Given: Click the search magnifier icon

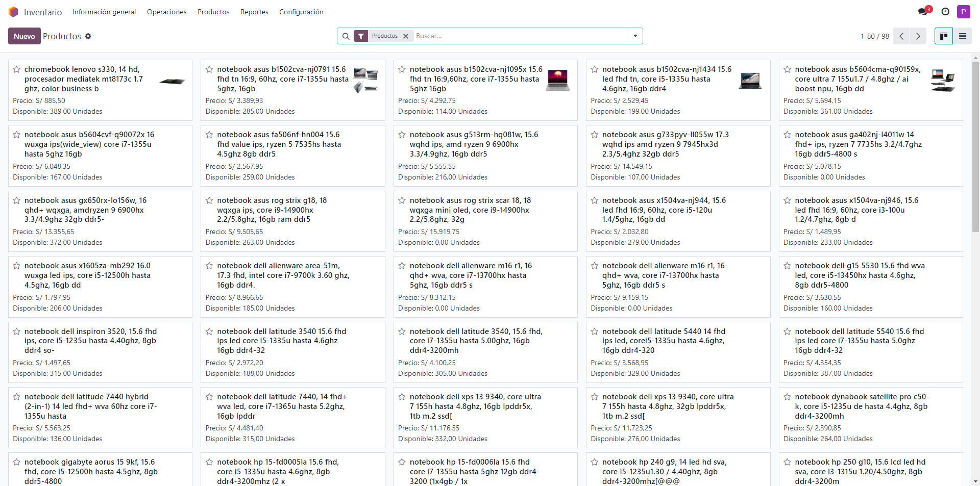Looking at the screenshot, I should tap(346, 36).
